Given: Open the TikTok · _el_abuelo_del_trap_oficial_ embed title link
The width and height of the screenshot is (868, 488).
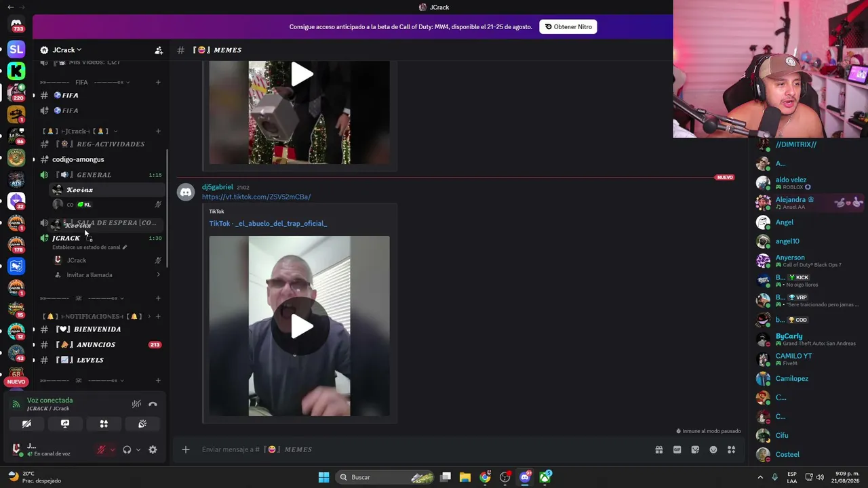Looking at the screenshot, I should (268, 224).
